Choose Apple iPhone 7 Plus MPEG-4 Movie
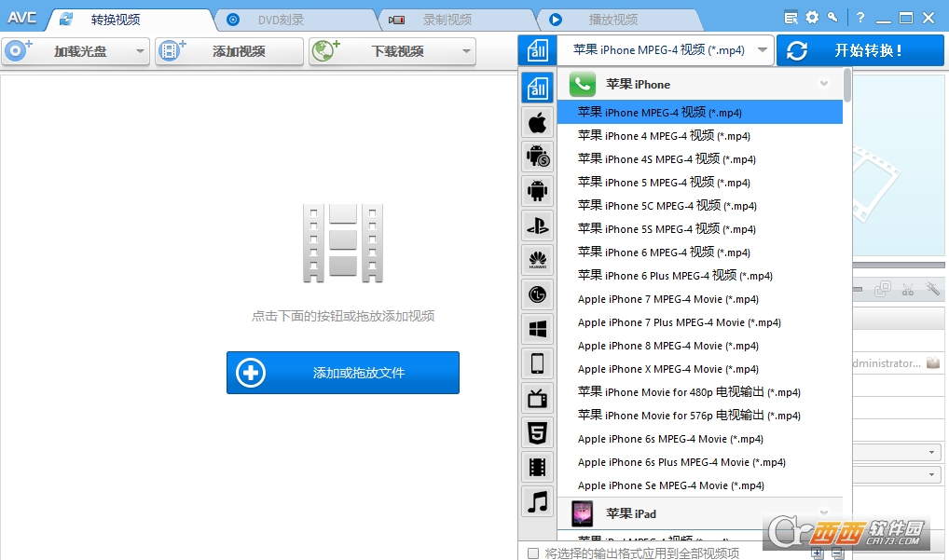The height and width of the screenshot is (560, 949). (x=700, y=322)
